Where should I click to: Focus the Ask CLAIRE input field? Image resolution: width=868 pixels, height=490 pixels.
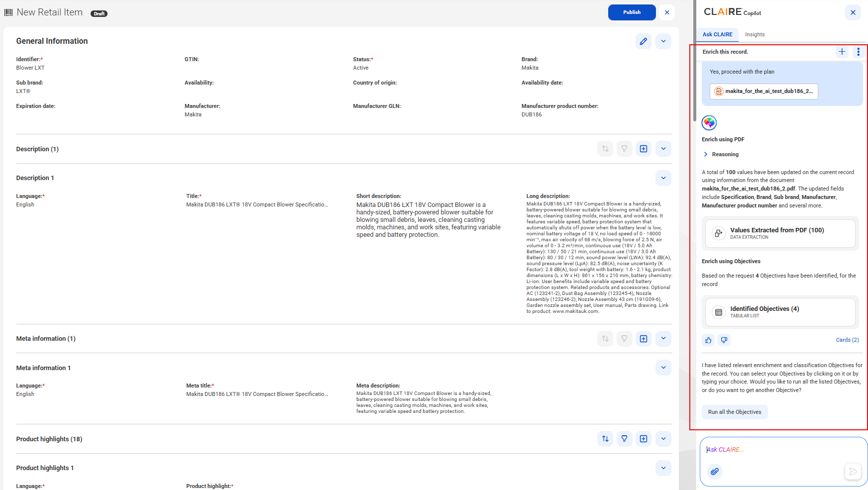[784, 450]
